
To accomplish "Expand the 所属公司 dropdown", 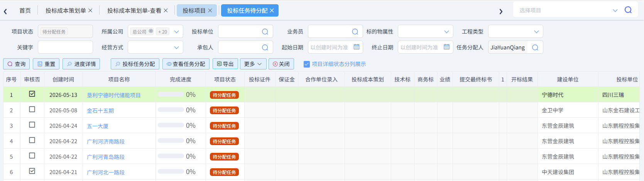I will click(x=176, y=32).
